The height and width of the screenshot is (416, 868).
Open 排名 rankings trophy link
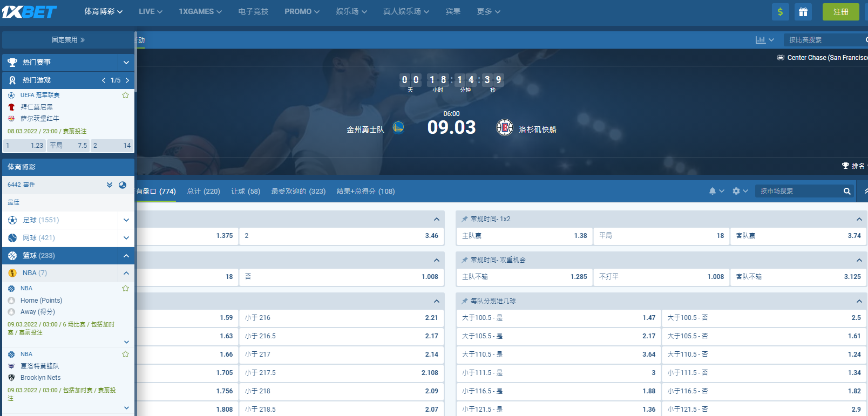click(853, 166)
